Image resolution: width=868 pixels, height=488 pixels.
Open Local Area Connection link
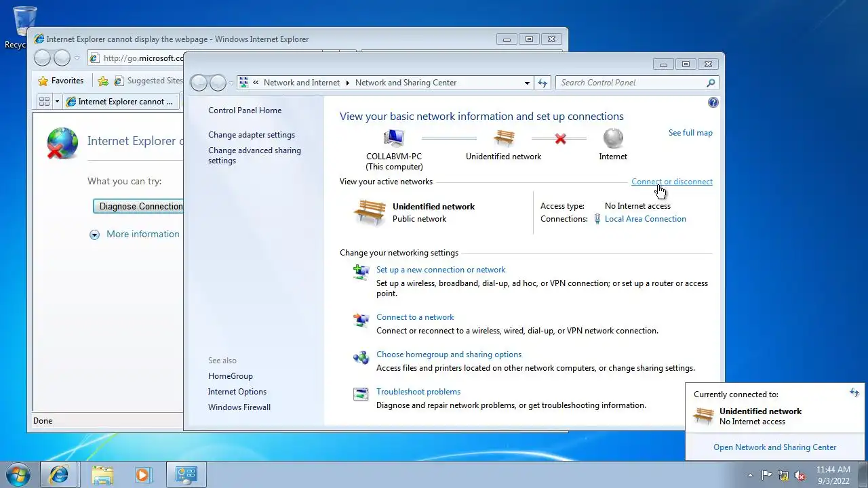pyautogui.click(x=646, y=219)
